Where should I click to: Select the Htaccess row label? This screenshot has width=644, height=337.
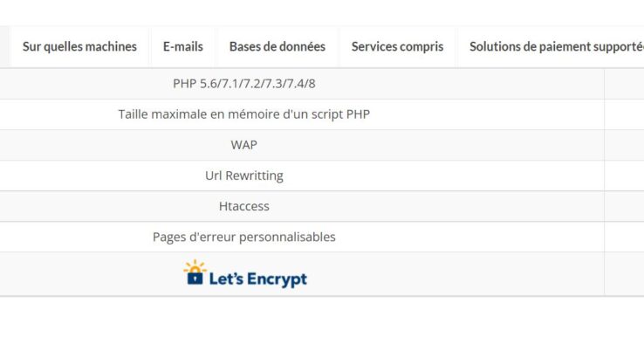(244, 206)
